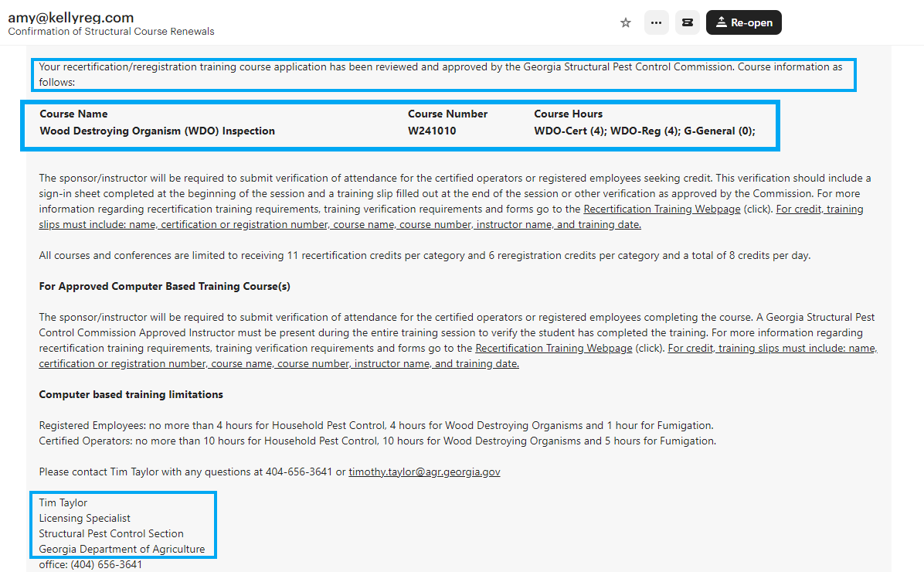Click subject Confirmation of Structural Course Renewals
The width and height of the screenshot is (924, 572).
pos(111,31)
